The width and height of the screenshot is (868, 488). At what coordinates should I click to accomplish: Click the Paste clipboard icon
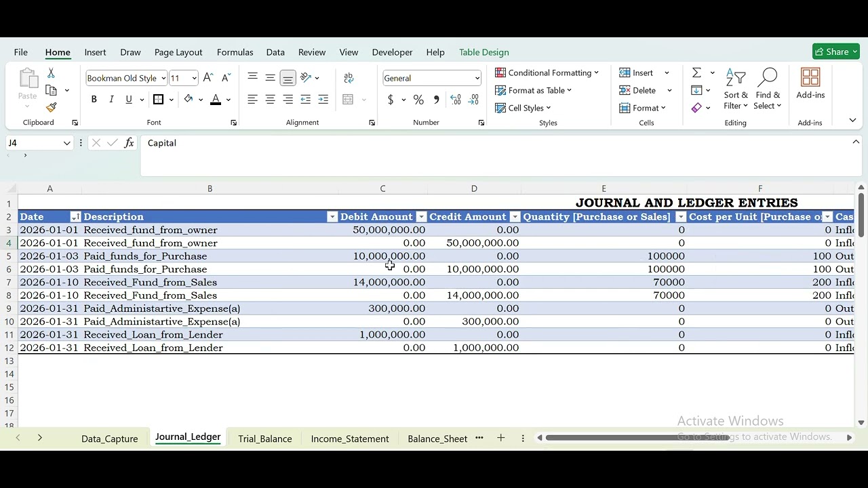(28, 79)
